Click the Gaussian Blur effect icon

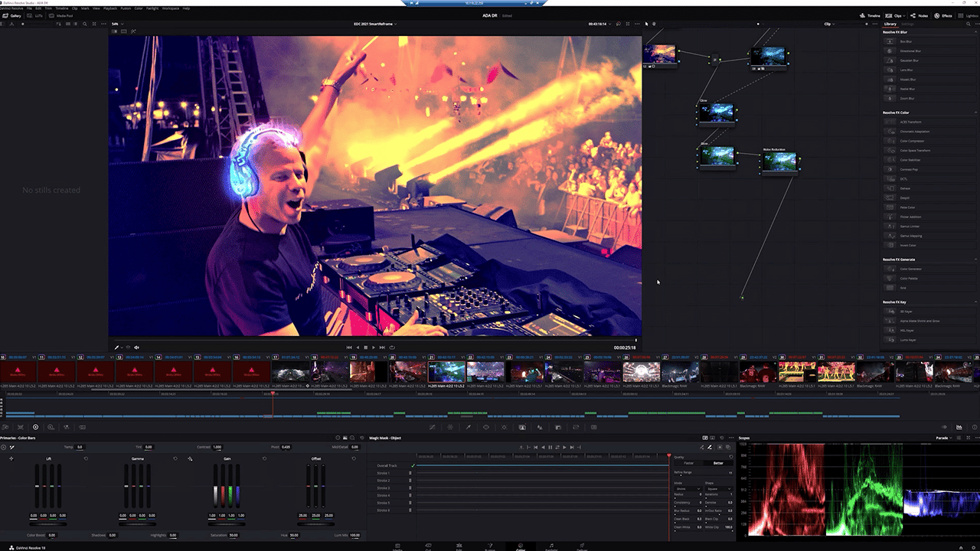click(890, 60)
